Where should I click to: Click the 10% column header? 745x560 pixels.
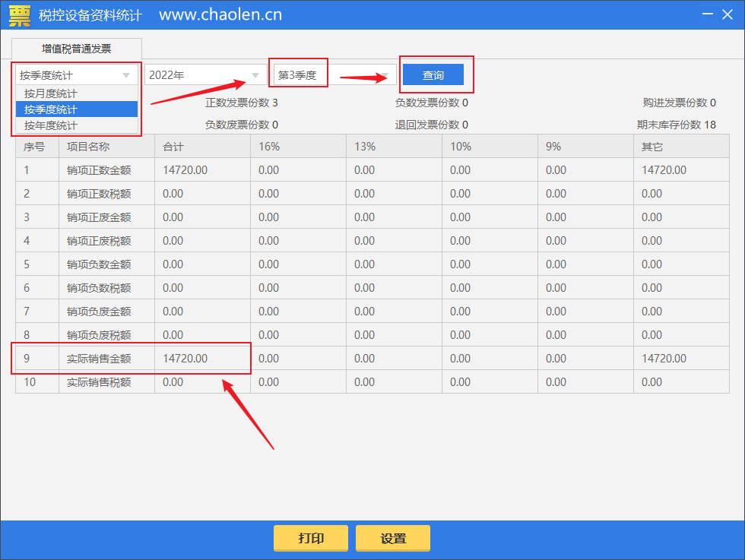490,147
